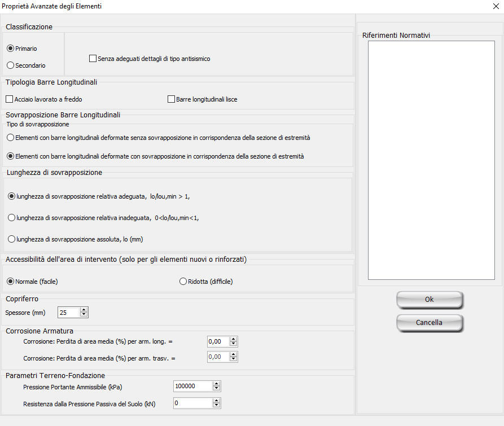Increase corrosion percentage for arm. long.
The width and height of the screenshot is (504, 426).
click(x=234, y=339)
